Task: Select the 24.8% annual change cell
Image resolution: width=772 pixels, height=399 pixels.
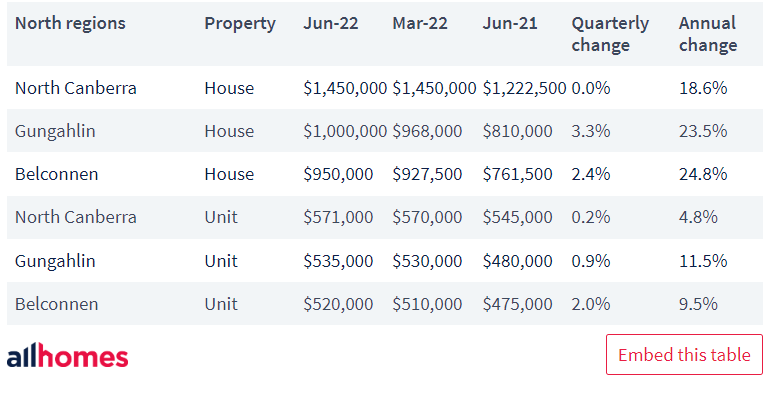Action: click(x=703, y=174)
